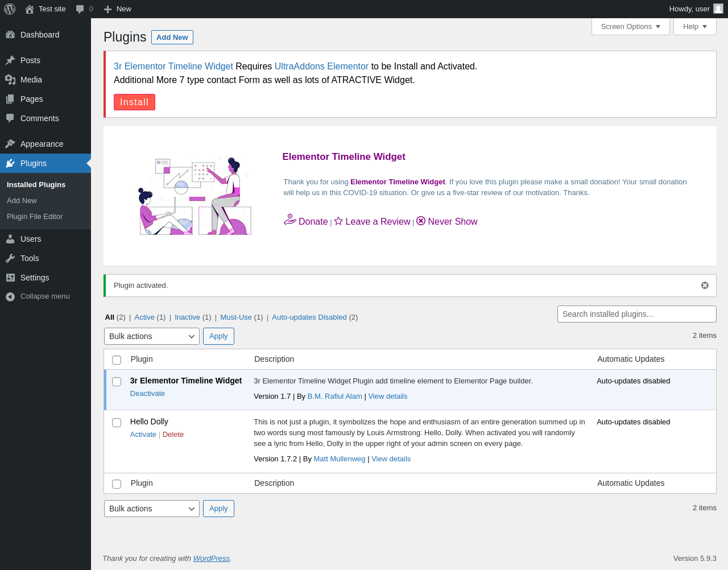Image resolution: width=728 pixels, height=570 pixels.
Task: Open the 3r Elementor Timeline Widget notice link
Action: (x=173, y=67)
